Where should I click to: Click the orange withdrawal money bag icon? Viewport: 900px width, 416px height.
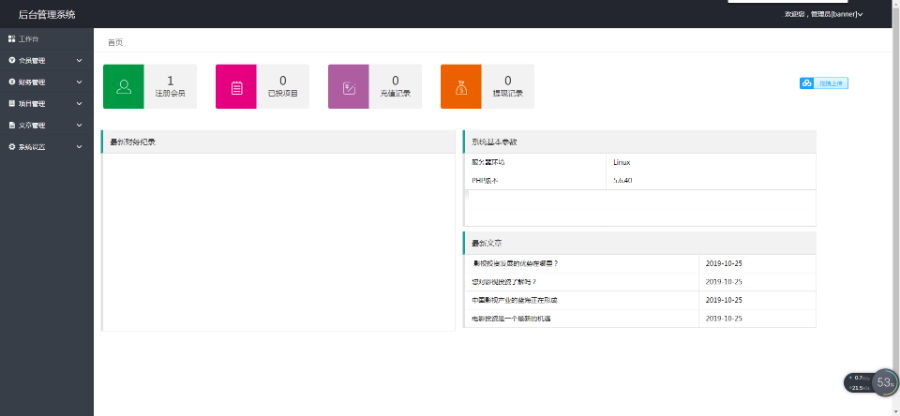point(461,87)
